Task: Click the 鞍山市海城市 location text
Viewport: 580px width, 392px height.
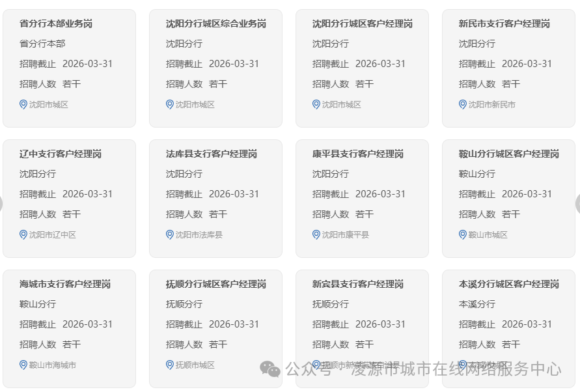Action: point(53,365)
